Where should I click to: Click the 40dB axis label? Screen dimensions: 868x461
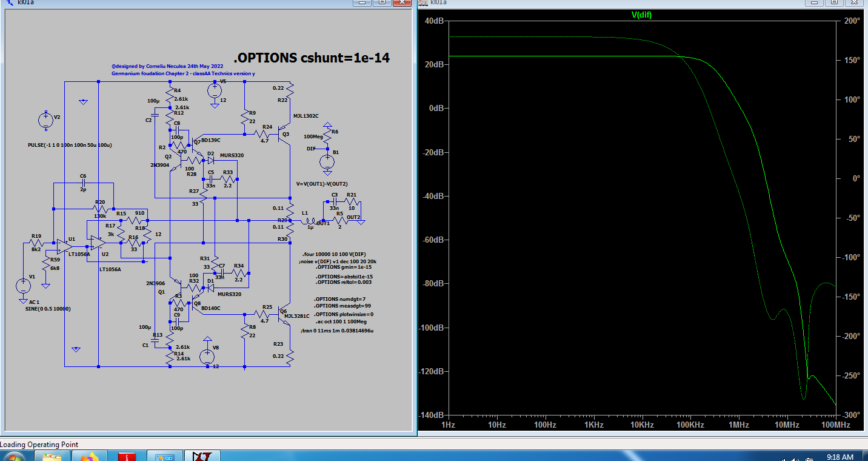[x=435, y=21]
